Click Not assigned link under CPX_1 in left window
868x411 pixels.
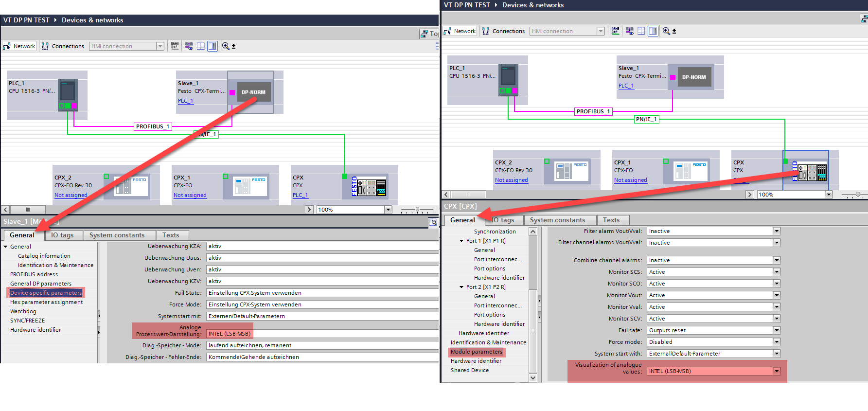[190, 195]
